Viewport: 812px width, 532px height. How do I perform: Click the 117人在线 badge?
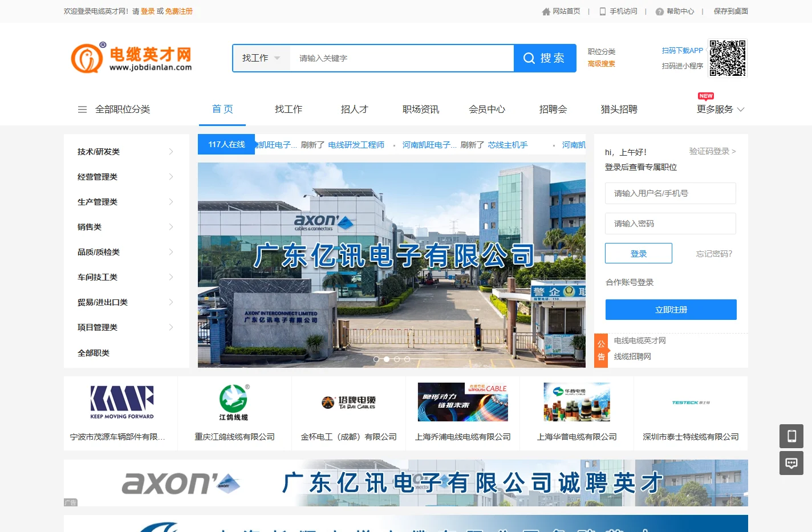click(x=226, y=144)
